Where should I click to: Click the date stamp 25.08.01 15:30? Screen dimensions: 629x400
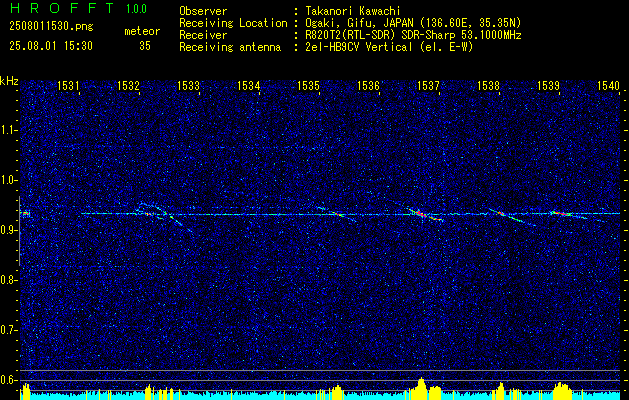pyautogui.click(x=51, y=46)
